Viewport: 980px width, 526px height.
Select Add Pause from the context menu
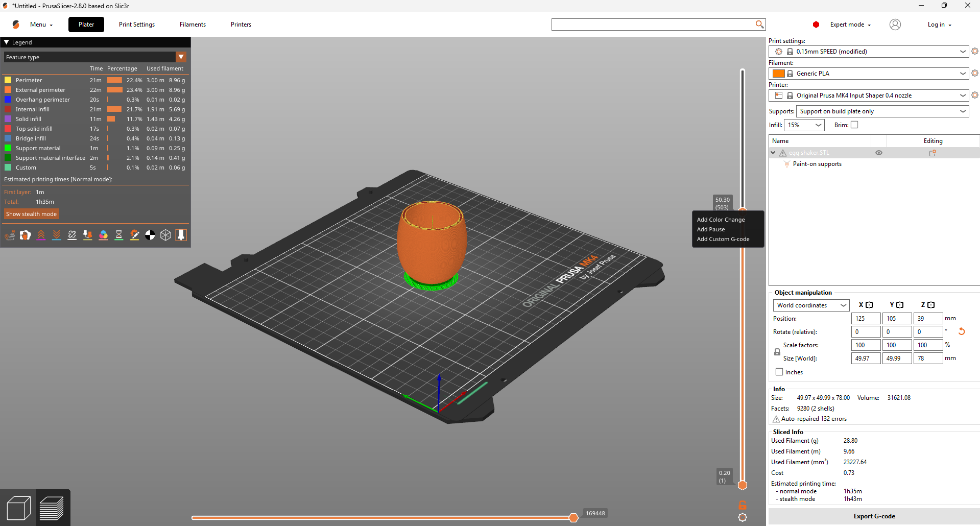(x=711, y=229)
